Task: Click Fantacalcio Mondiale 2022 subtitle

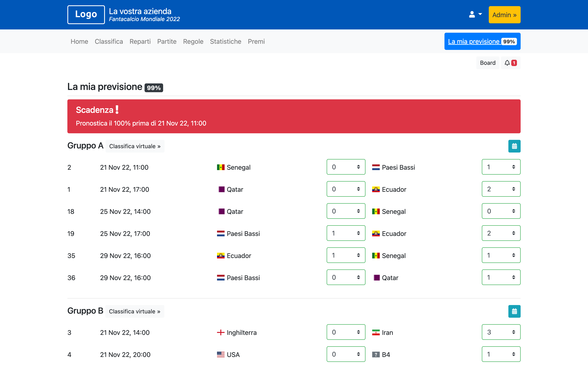Action: pos(144,19)
